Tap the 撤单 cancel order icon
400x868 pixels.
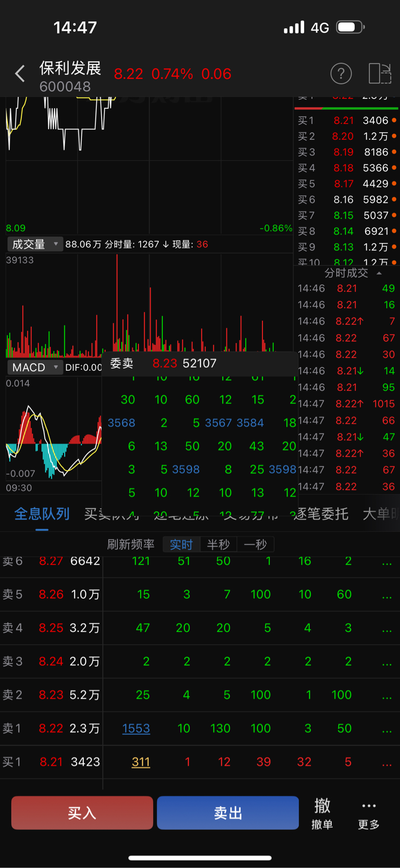pyautogui.click(x=322, y=814)
